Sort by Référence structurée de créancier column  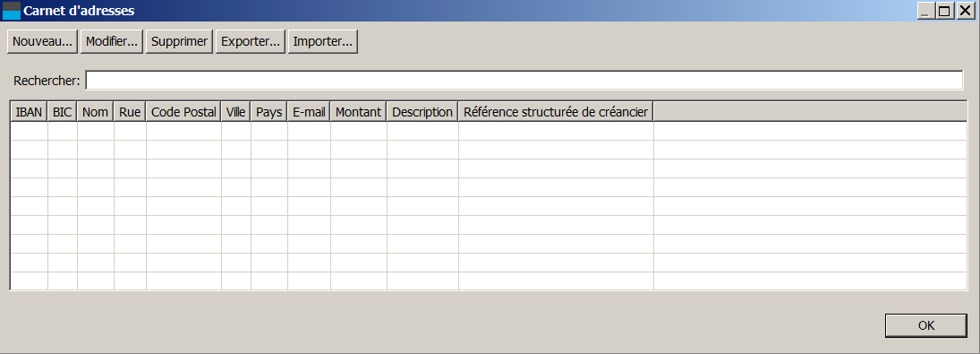[557, 112]
